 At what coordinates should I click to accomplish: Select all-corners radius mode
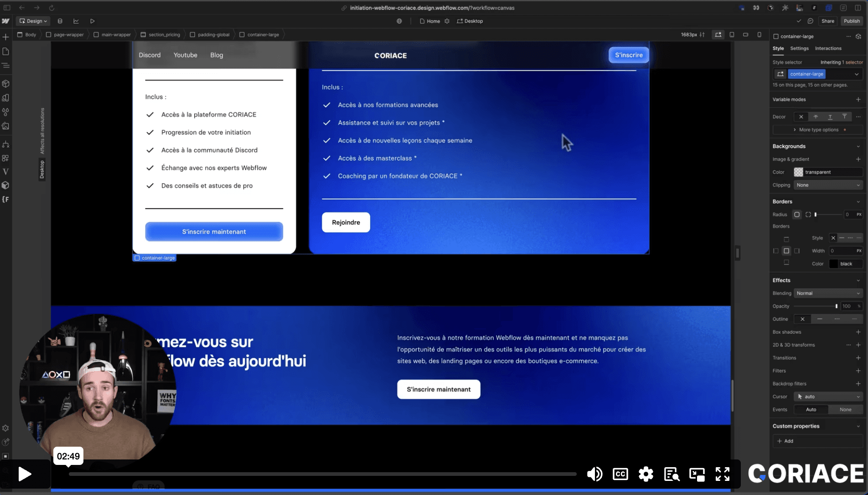pos(797,214)
